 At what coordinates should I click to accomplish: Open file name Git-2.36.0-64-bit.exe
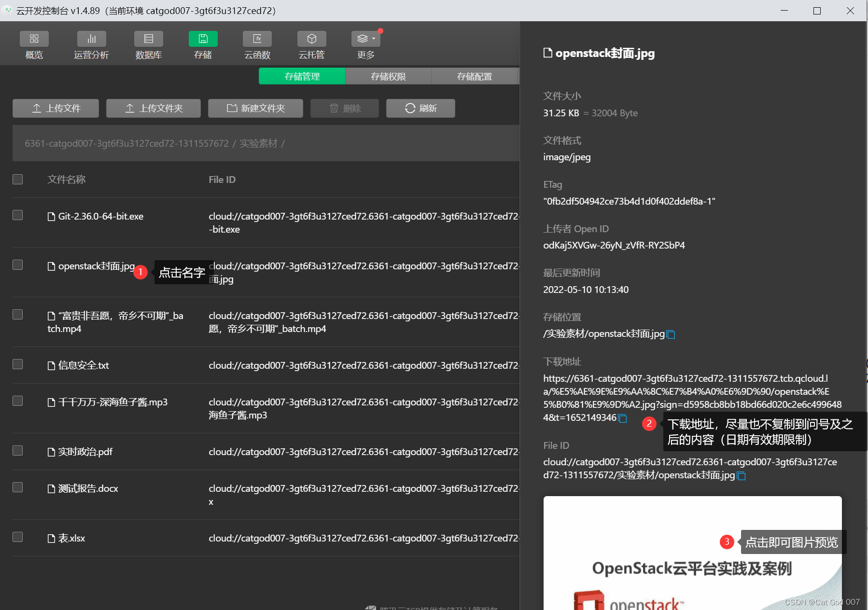(x=101, y=216)
